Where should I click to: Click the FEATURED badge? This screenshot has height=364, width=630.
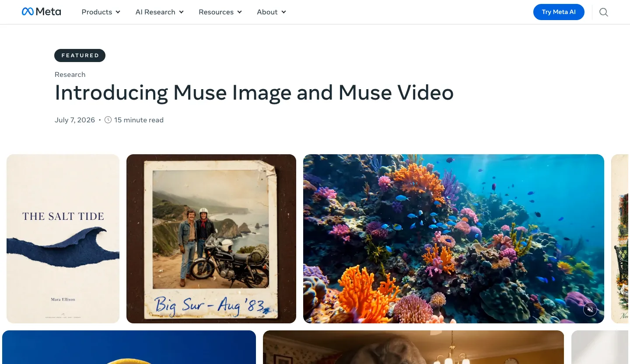pyautogui.click(x=80, y=55)
